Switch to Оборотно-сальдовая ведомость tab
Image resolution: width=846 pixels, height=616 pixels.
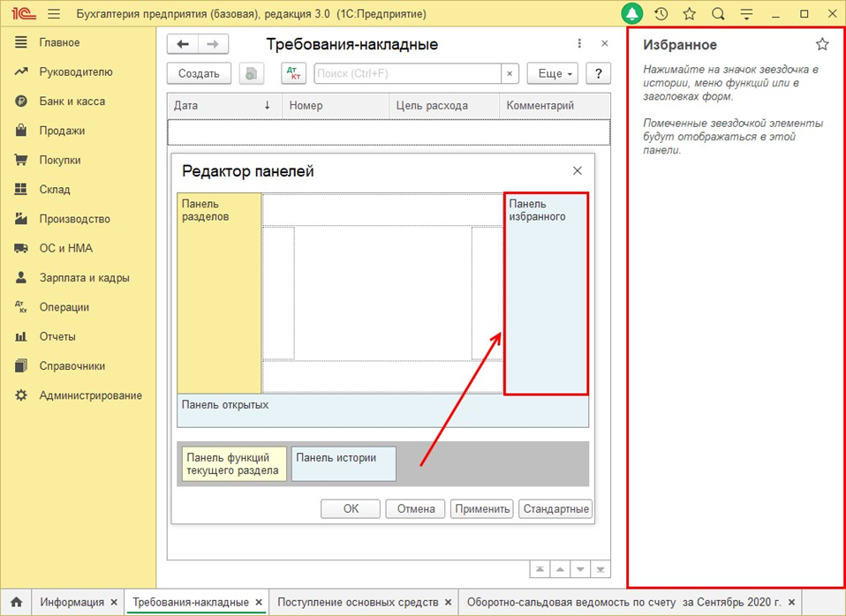pyautogui.click(x=623, y=602)
